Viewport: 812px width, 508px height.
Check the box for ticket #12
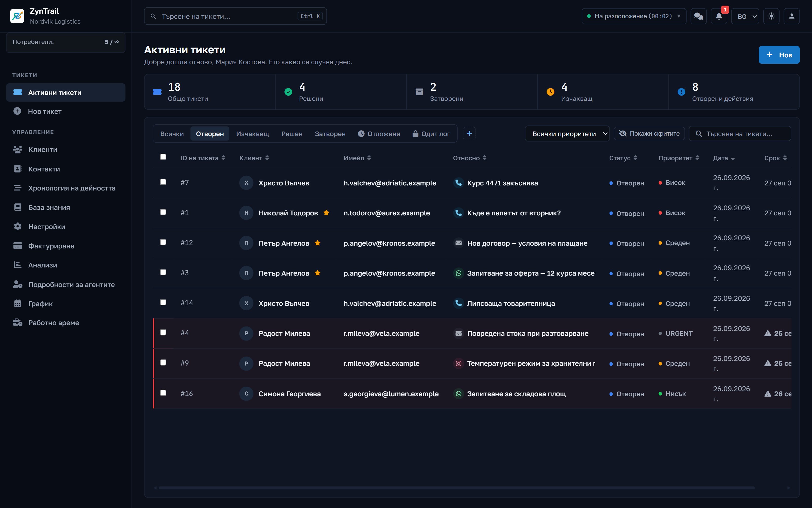coord(163,242)
